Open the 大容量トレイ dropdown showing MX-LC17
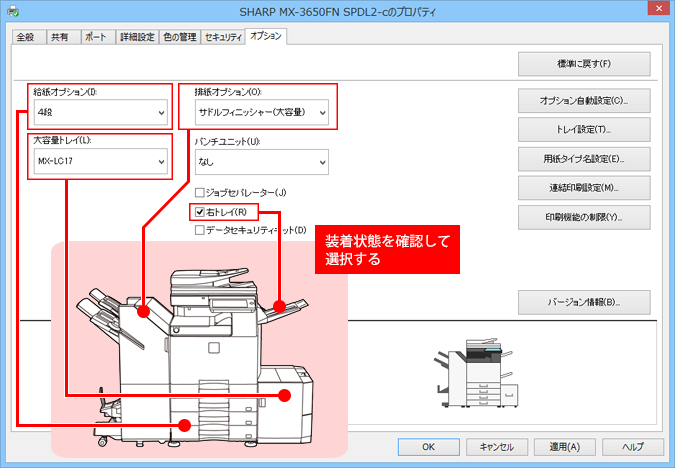 (101, 161)
